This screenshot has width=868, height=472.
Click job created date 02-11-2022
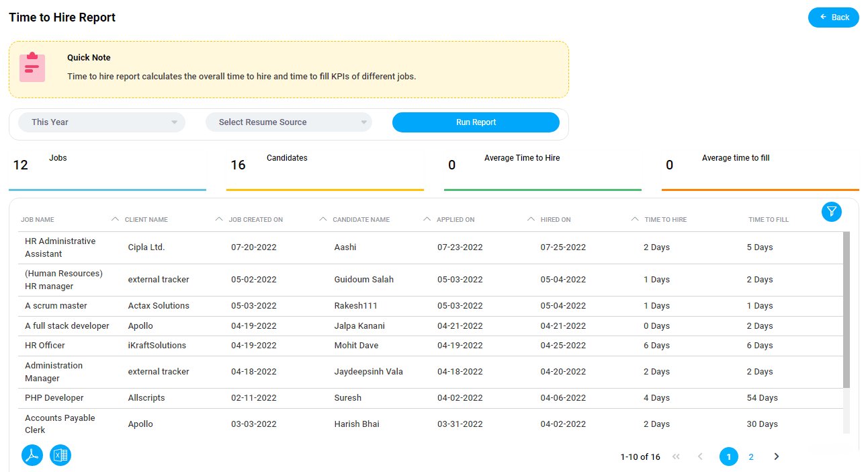tap(254, 398)
